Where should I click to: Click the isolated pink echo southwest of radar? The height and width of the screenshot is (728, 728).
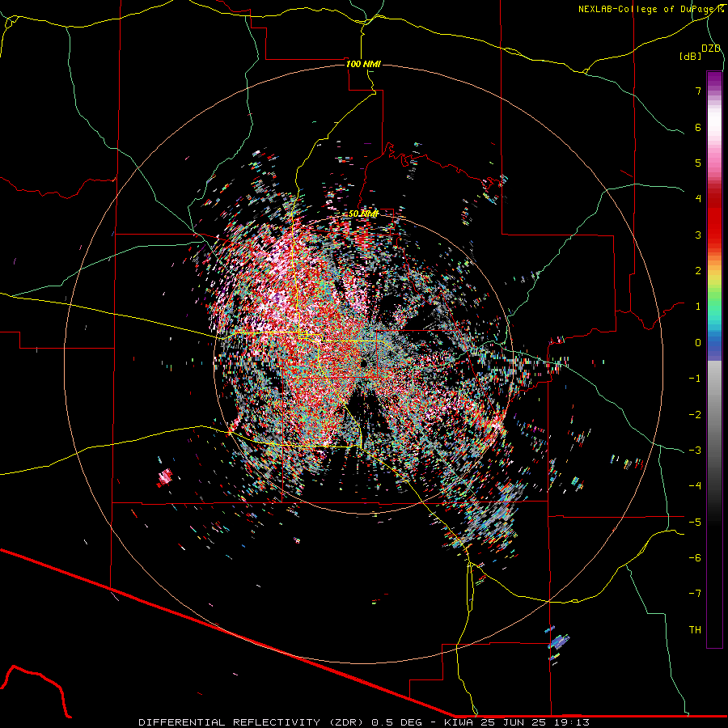165,477
